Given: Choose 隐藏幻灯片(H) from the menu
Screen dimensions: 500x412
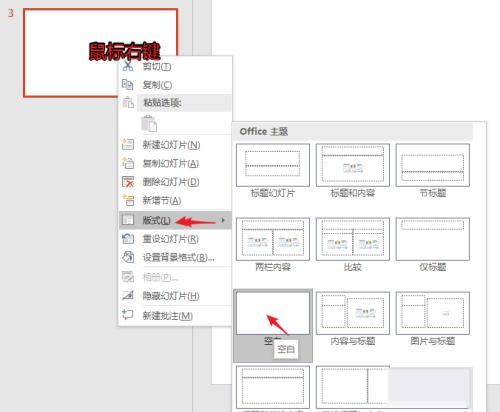Looking at the screenshot, I should click(x=175, y=296).
